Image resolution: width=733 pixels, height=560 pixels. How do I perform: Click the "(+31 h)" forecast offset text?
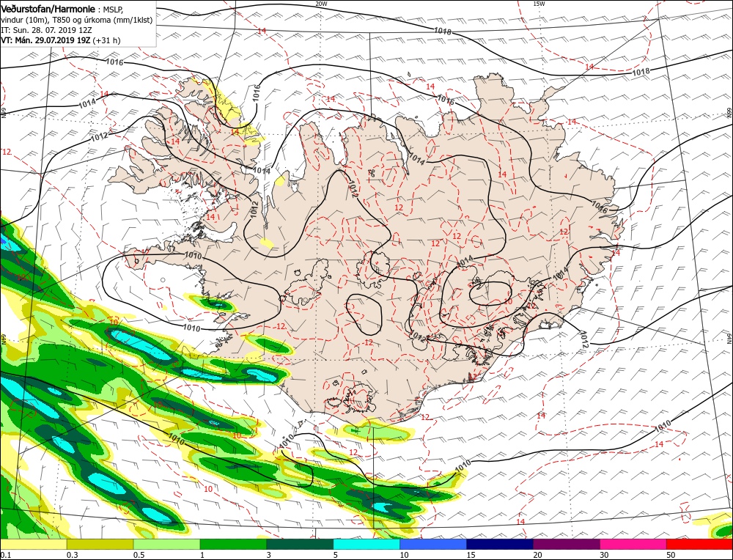pos(106,40)
